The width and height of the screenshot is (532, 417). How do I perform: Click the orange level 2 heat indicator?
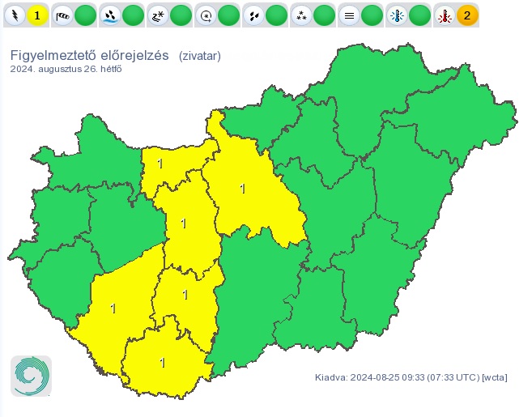click(x=467, y=15)
